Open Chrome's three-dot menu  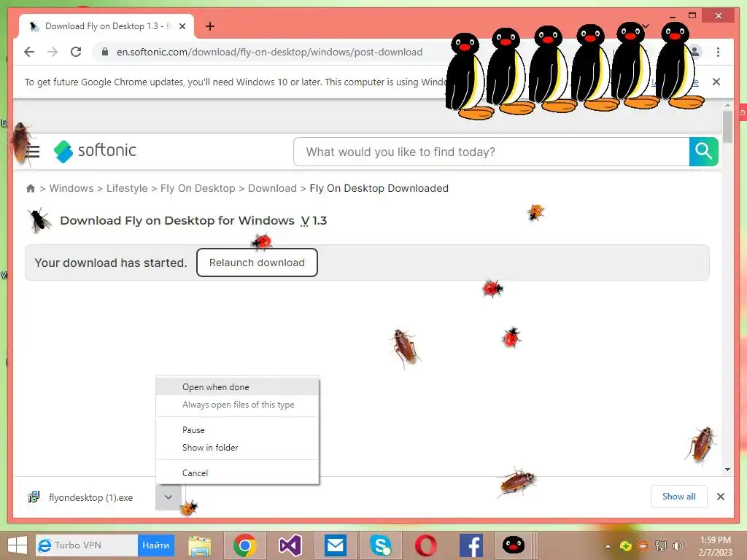[718, 52]
